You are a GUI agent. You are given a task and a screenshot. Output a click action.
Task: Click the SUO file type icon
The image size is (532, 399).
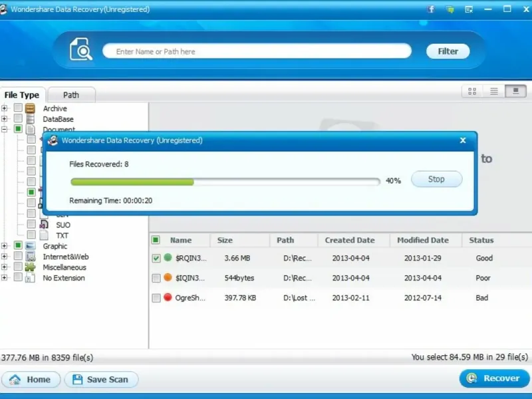coord(44,225)
